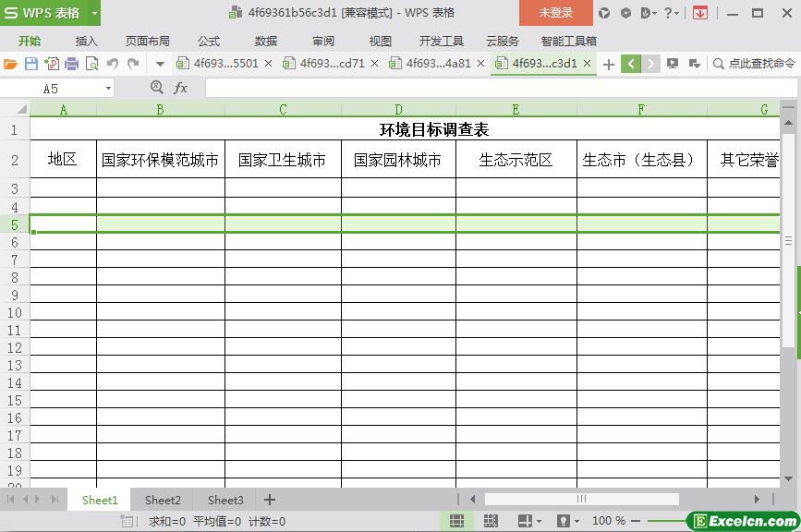Image resolution: width=801 pixels, height=532 pixels.
Task: Switch to document tab 4f693...4a81
Action: click(438, 64)
